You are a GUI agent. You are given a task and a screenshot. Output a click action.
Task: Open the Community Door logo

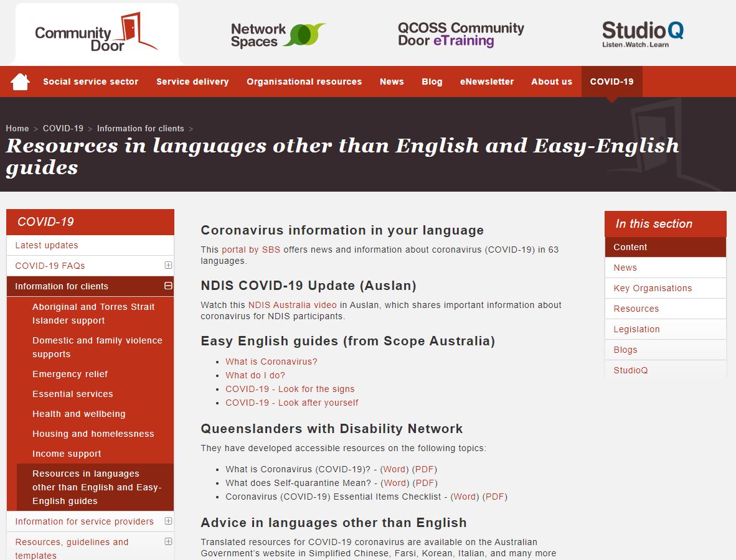click(x=97, y=32)
